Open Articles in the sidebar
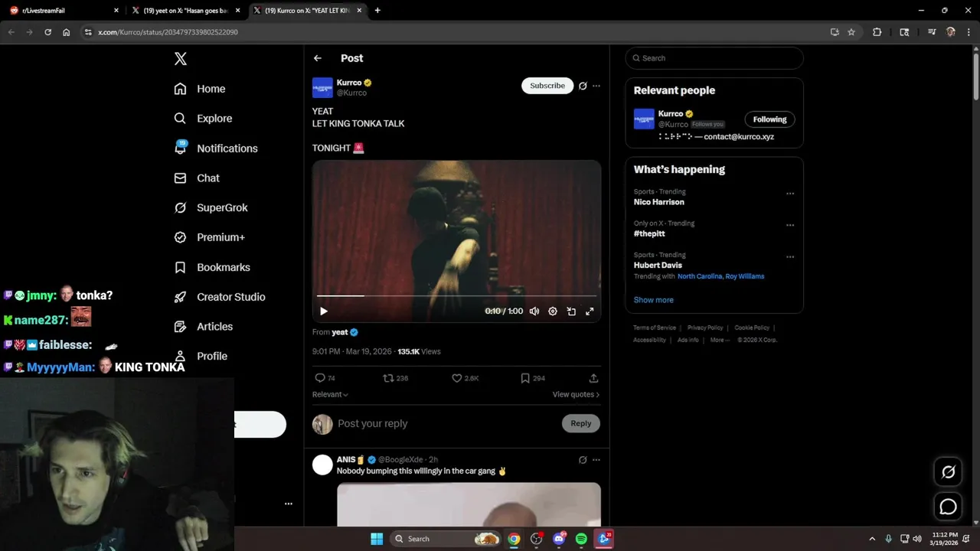This screenshot has width=980, height=551. 203,327
